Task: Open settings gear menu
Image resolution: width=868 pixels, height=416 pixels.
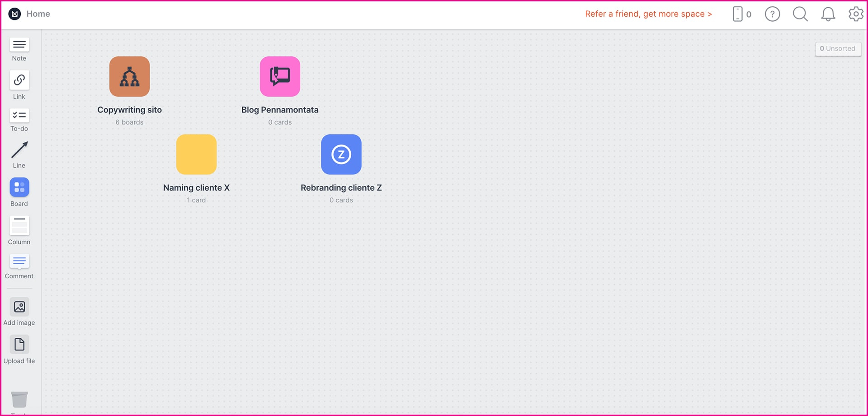Action: [x=855, y=14]
